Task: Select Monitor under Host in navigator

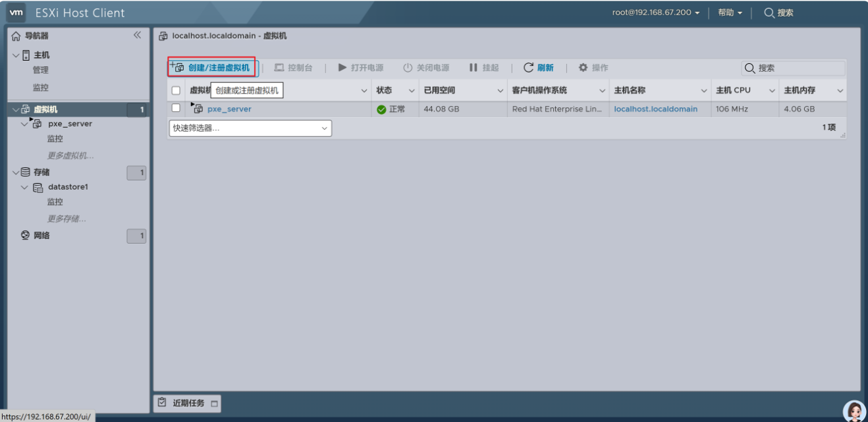Action: (x=41, y=88)
